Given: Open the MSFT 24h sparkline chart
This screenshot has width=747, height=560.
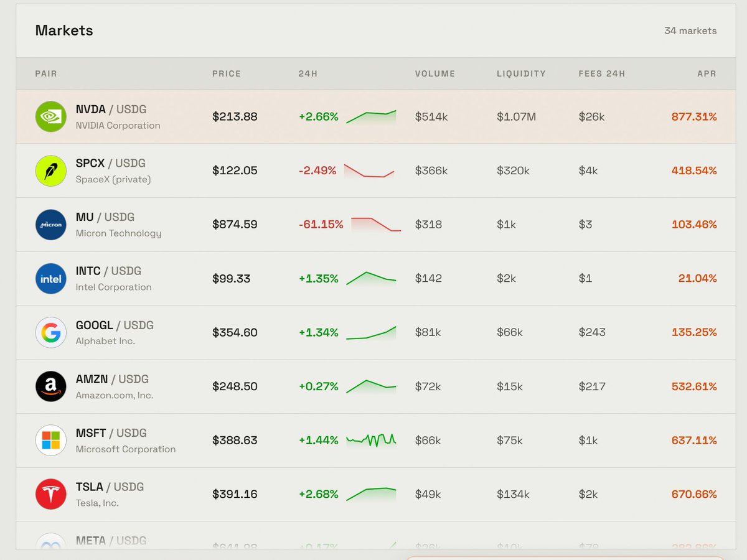Looking at the screenshot, I should tap(371, 440).
